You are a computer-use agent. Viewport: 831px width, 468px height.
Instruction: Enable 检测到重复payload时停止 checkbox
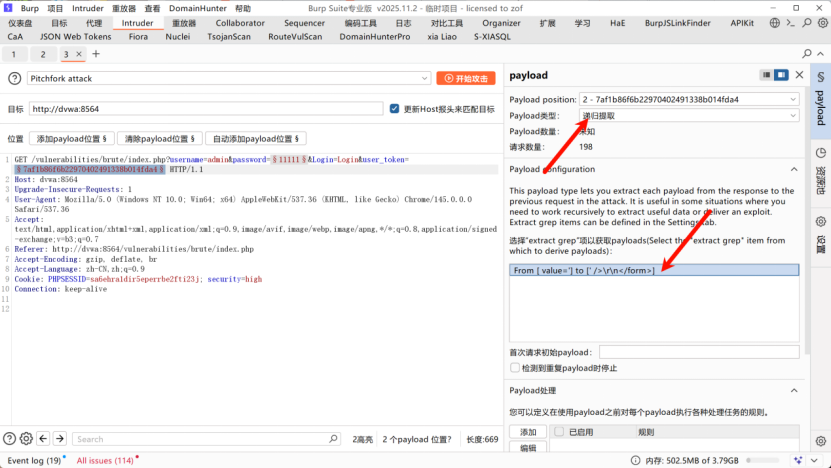coord(515,368)
